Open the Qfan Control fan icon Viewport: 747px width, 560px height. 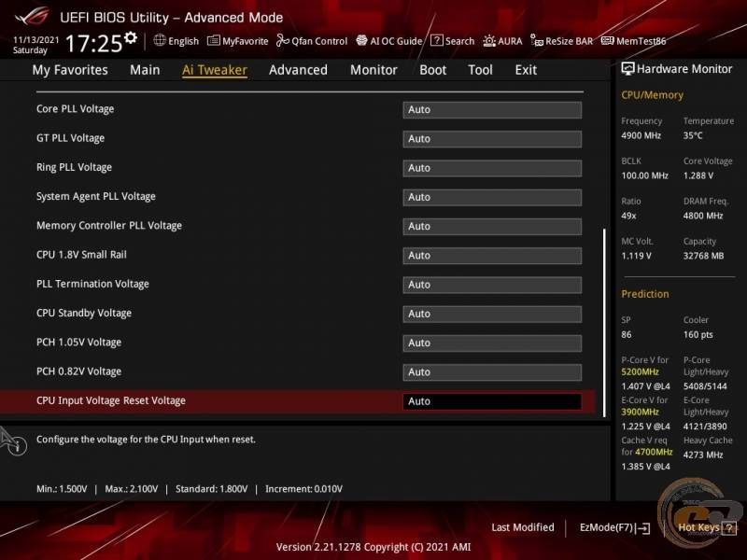283,41
